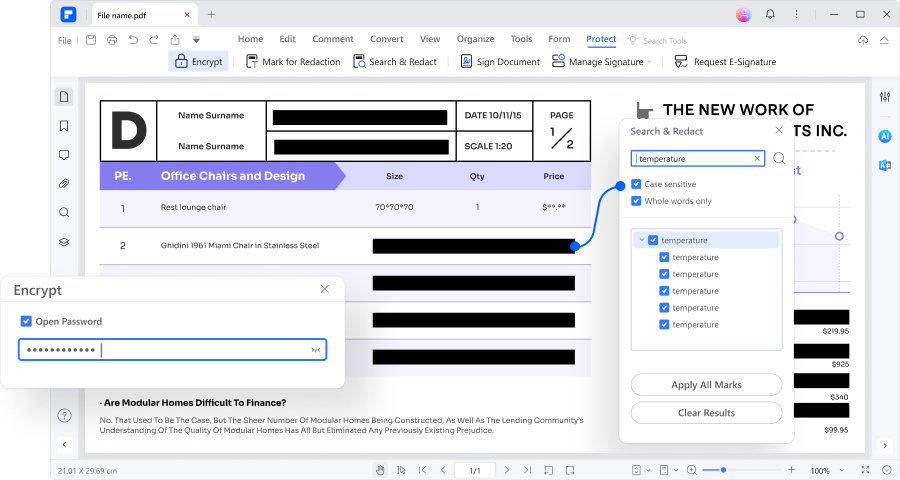
Task: Open the Organize tab
Action: click(475, 39)
